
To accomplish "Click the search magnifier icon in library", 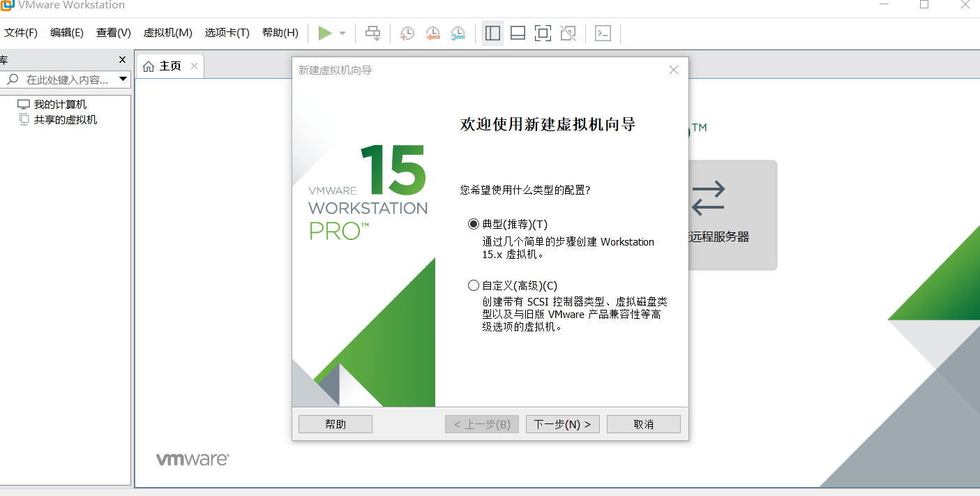I will [13, 80].
